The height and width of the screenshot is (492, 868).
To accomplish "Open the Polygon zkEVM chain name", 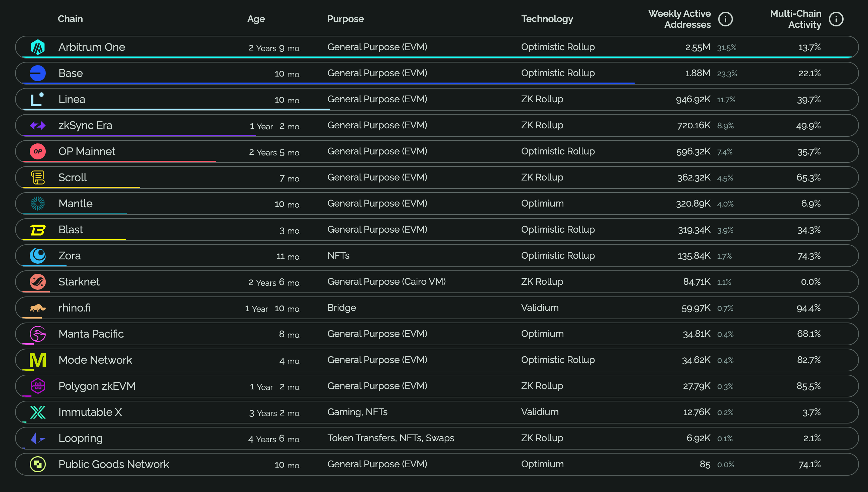I will pos(97,386).
